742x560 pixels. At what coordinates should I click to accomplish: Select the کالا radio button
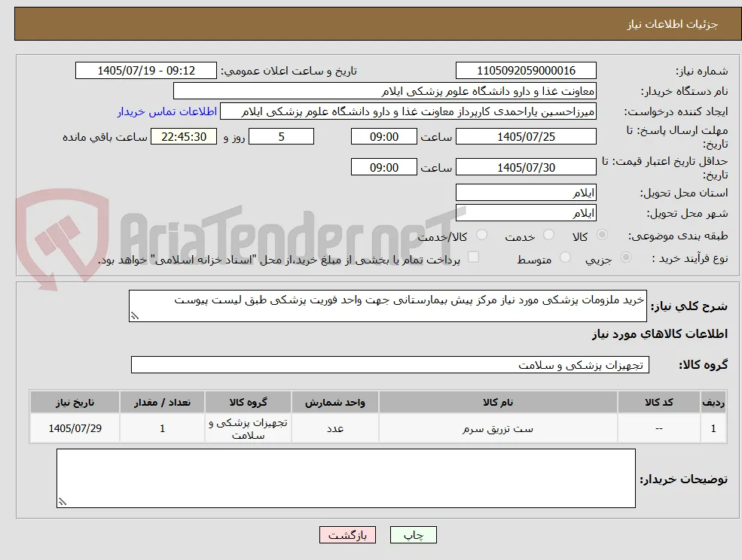pos(603,235)
